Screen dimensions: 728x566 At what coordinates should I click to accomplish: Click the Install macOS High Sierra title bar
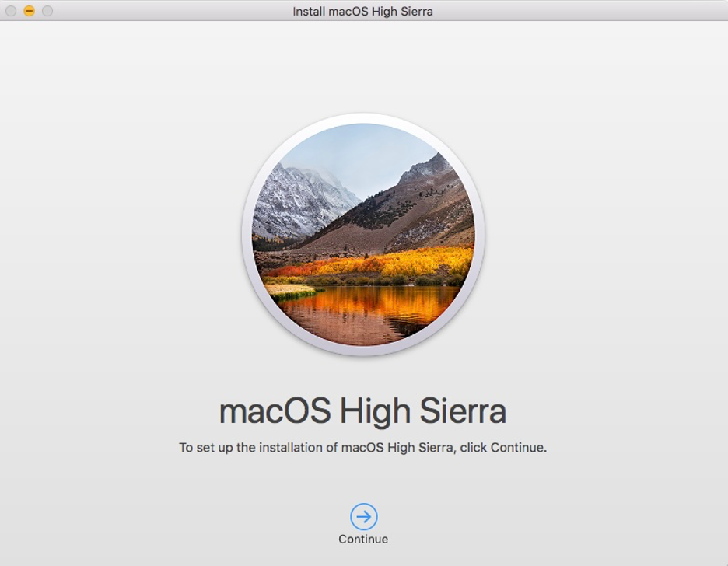click(363, 11)
